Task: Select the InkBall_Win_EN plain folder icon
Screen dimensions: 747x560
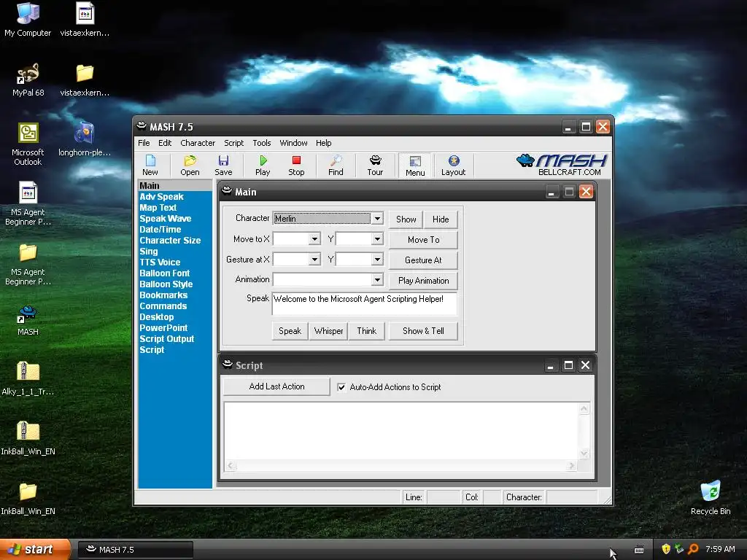Action: pos(28,498)
